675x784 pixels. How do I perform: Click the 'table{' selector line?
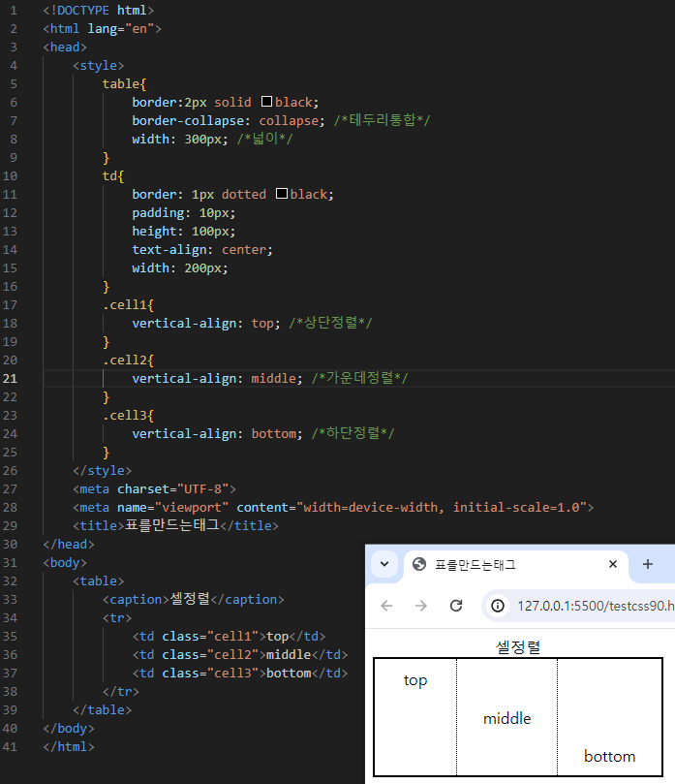tap(124, 84)
